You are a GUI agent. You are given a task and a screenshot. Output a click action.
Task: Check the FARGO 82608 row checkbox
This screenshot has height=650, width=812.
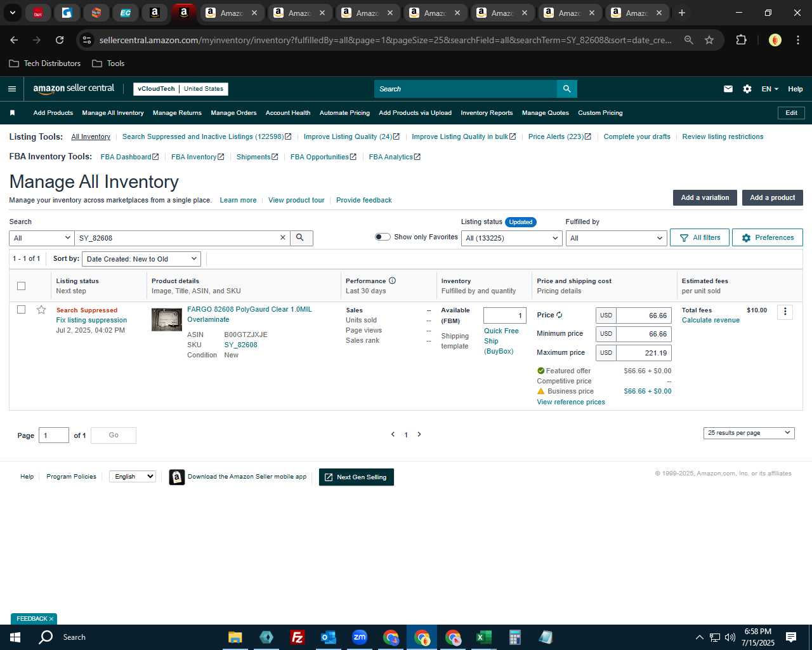click(x=21, y=309)
